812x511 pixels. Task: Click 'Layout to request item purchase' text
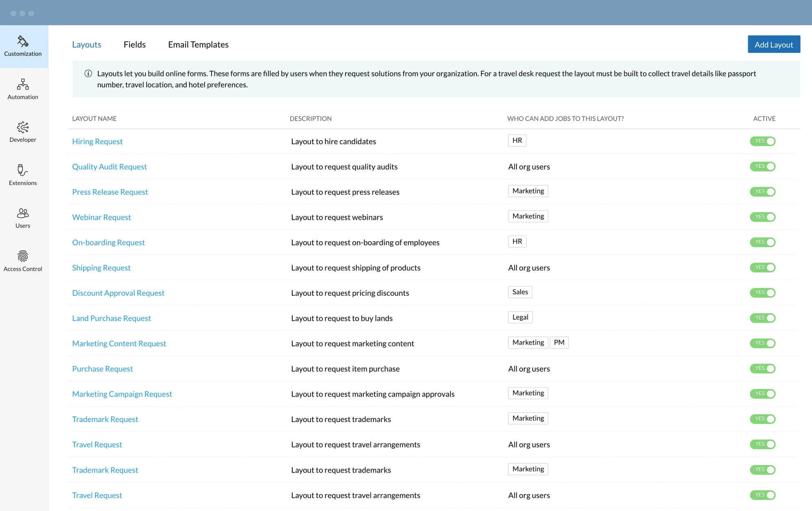(x=345, y=368)
